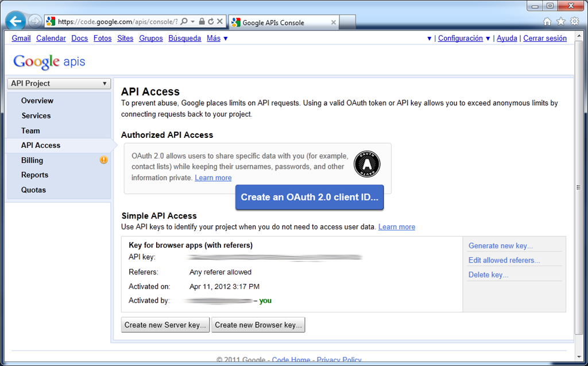Viewport: 588px width, 366px height.
Task: Click the "Apr 11, 2012 3:17 PM" activation date
Action: [225, 286]
